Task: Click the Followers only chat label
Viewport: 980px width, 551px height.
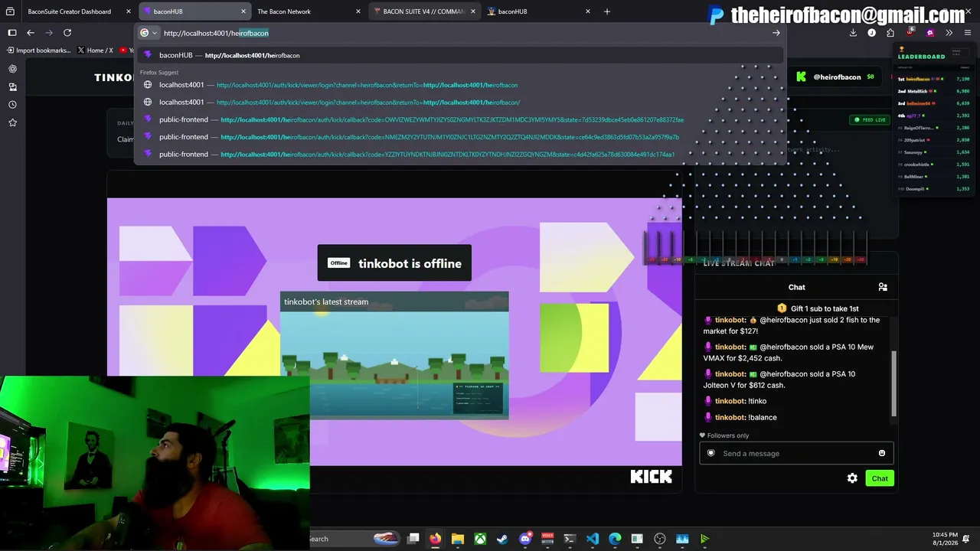Action: [724, 435]
